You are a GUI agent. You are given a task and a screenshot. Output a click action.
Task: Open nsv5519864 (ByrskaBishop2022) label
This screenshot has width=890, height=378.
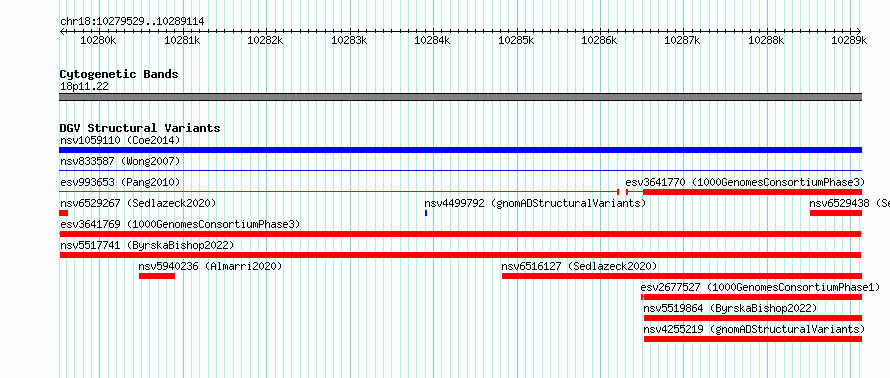point(731,308)
